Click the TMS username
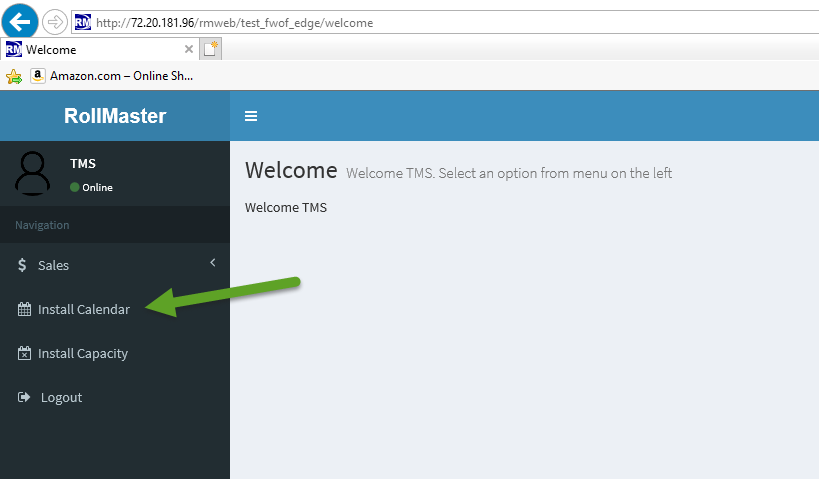 (x=83, y=163)
